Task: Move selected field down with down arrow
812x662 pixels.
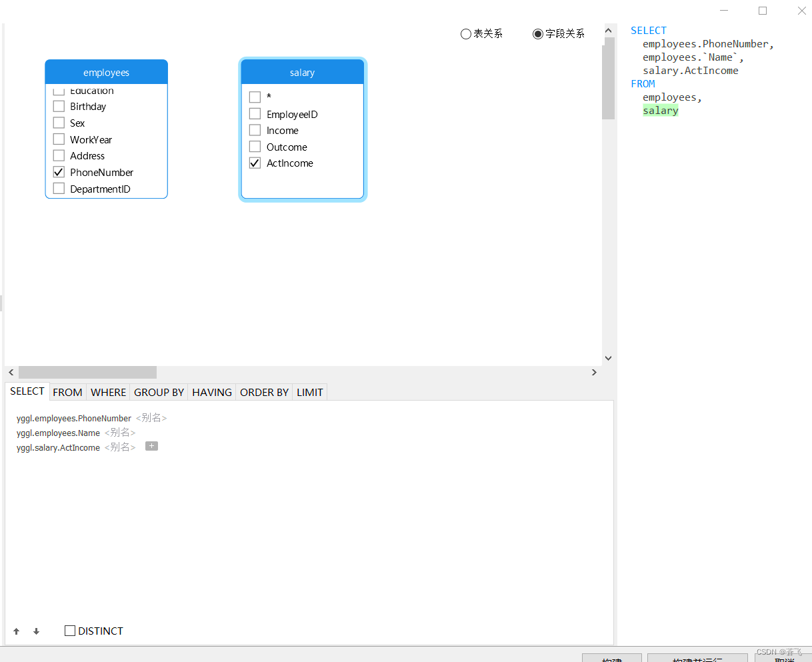Action: point(37,631)
